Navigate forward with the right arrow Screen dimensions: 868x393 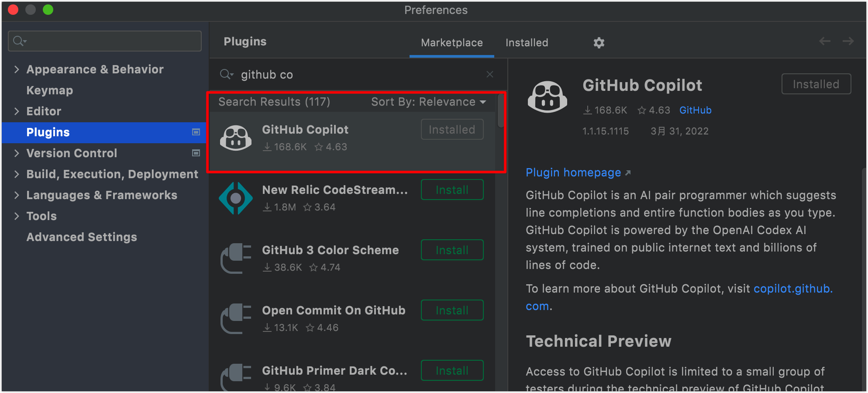click(848, 41)
